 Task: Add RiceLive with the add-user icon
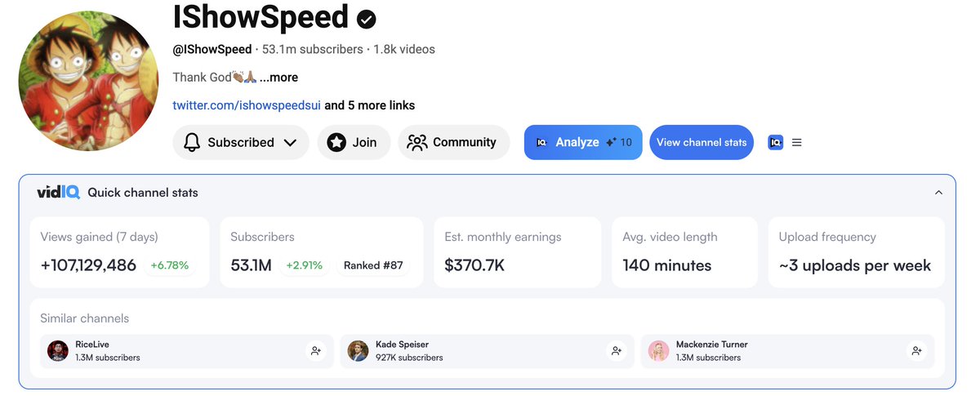(315, 351)
